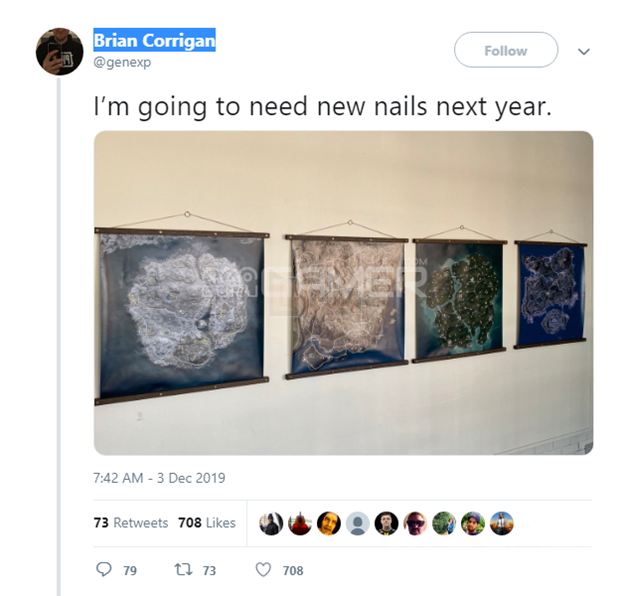Image resolution: width=630 pixels, height=596 pixels.
Task: View the 708 Likes list
Action: (207, 523)
